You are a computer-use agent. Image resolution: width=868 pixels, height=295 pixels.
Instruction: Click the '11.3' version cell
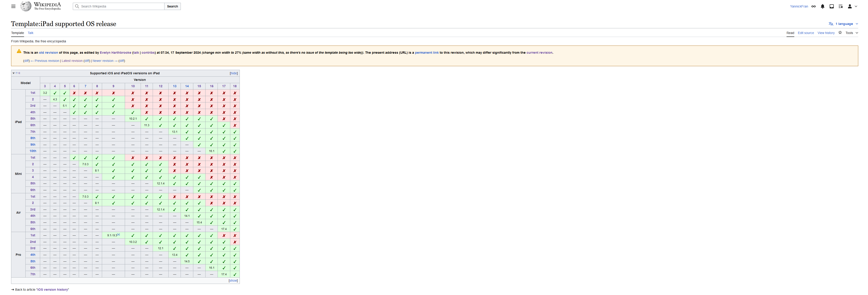click(x=147, y=125)
